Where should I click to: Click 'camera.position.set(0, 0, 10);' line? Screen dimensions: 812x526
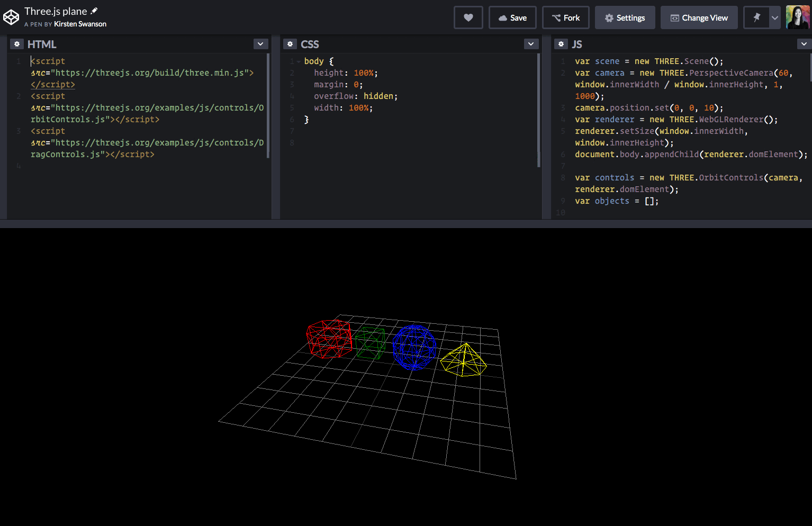click(x=649, y=108)
